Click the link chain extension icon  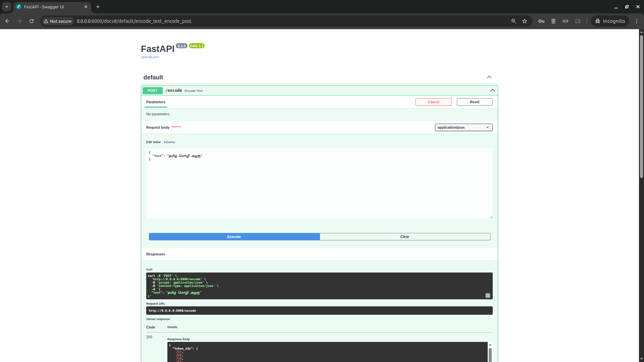(566, 21)
